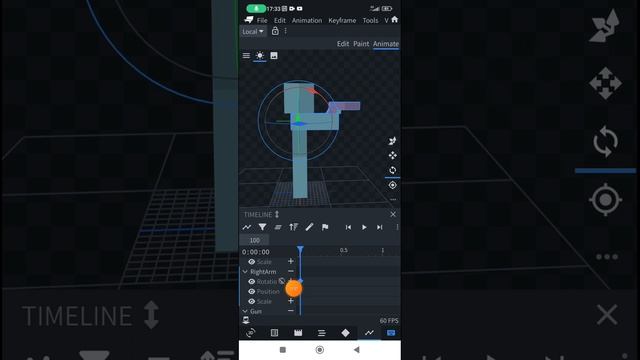Open the viewport hamburger menu
Screen dimensions: 640x360
pyautogui.click(x=246, y=56)
